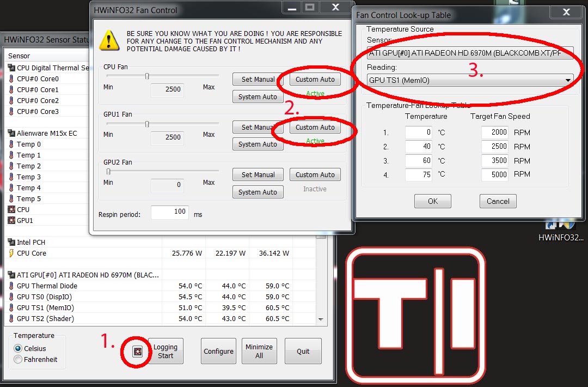Click System Auto for the GPU1 Fan
588x387 pixels.
pyautogui.click(x=258, y=144)
